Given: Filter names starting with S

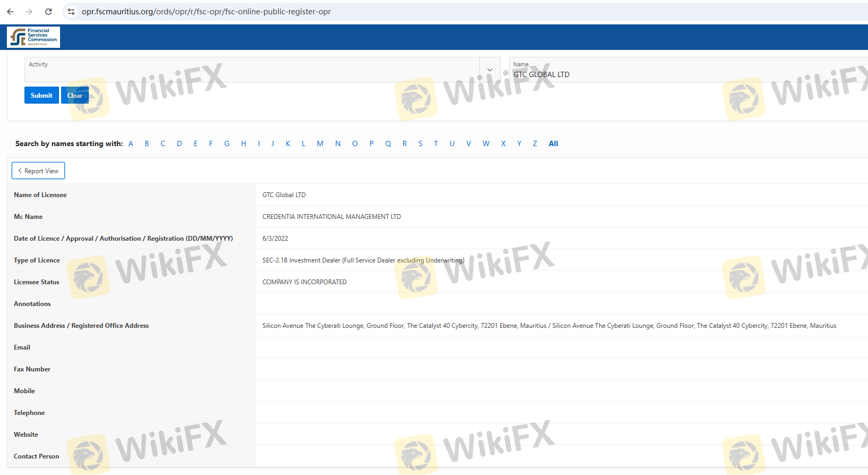Looking at the screenshot, I should click(420, 143).
